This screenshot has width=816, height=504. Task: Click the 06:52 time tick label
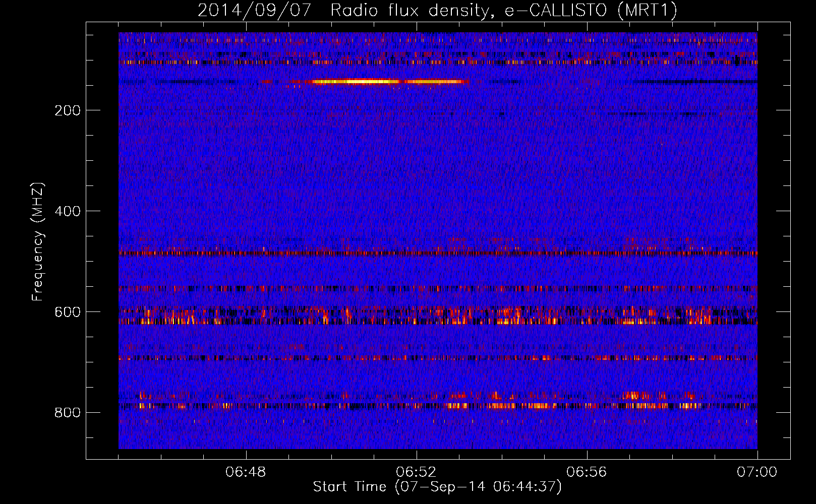coord(416,472)
